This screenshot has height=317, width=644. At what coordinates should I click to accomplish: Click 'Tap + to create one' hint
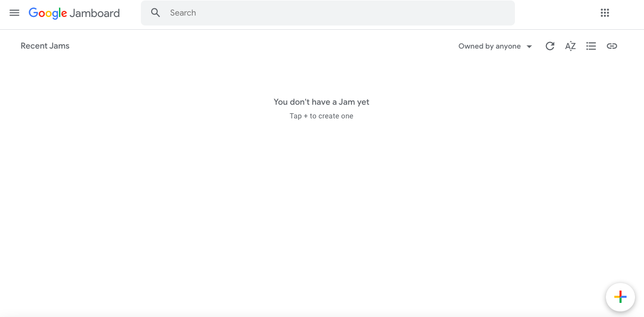tap(322, 116)
